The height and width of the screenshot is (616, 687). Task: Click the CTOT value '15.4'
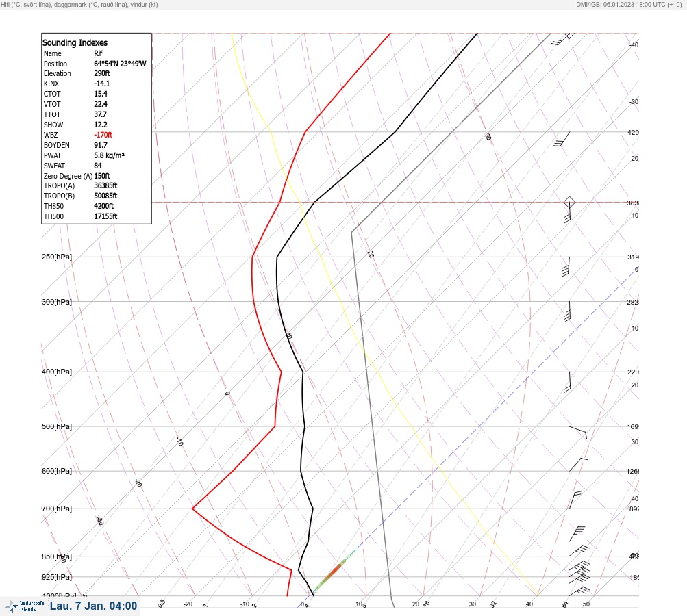point(100,94)
